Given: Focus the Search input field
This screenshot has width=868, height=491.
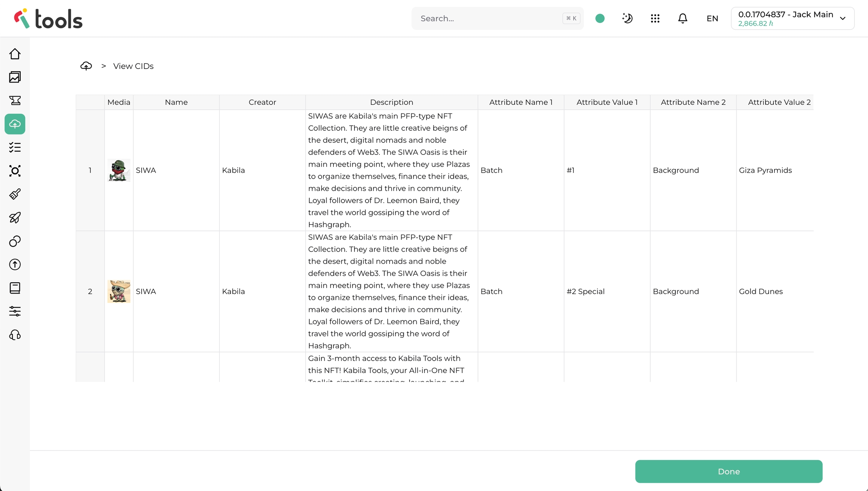Looking at the screenshot, I should (490, 18).
